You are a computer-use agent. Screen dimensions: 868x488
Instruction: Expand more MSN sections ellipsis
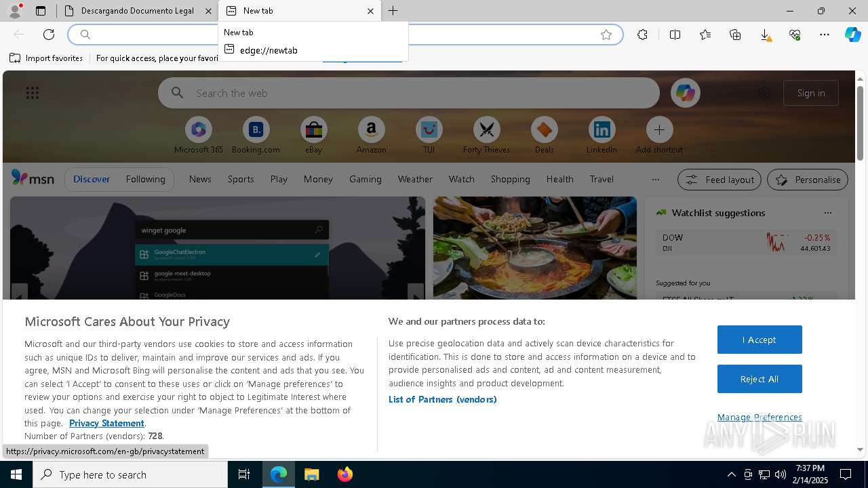pos(655,179)
